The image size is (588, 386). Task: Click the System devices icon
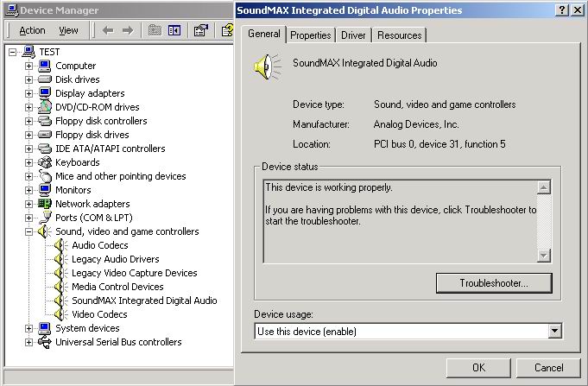[x=45, y=328]
